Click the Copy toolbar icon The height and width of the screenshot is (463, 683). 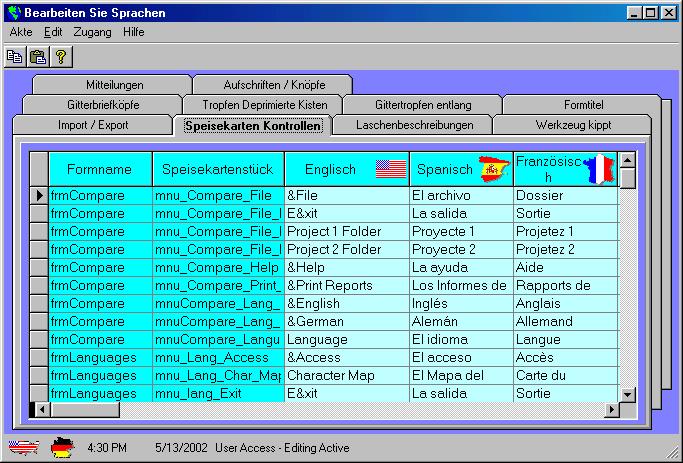click(16, 58)
